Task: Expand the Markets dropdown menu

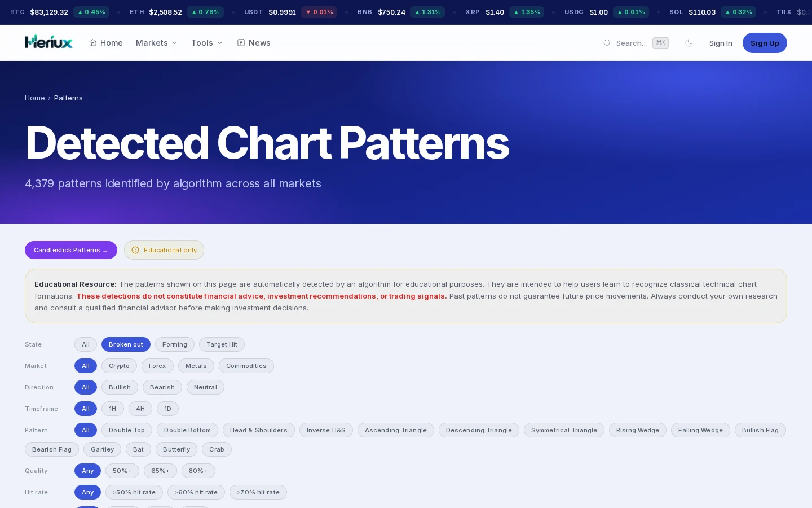Action: (x=157, y=43)
